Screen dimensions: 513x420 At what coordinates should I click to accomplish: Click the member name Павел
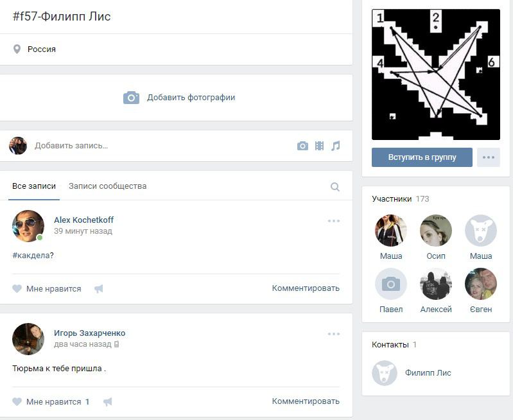[391, 310]
